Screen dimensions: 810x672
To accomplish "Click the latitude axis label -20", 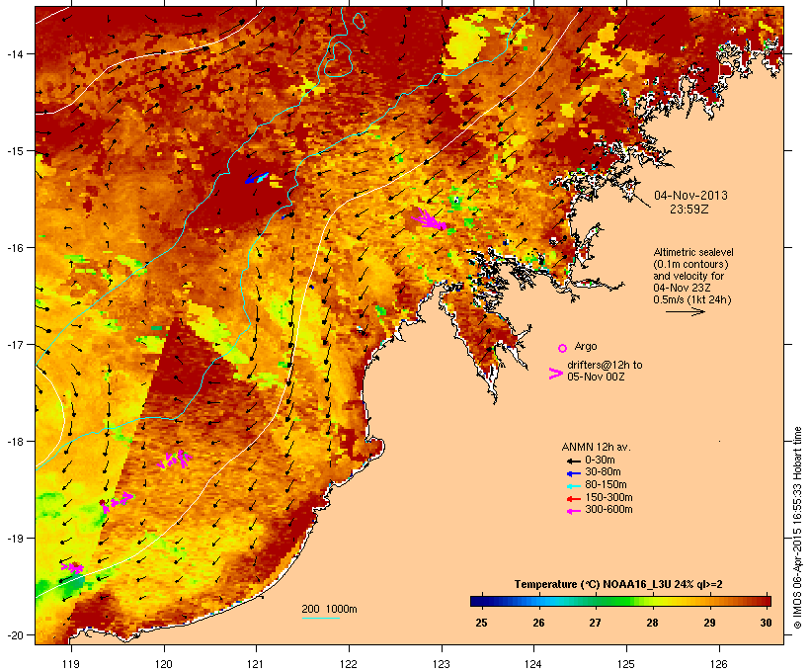I will click(x=14, y=634).
